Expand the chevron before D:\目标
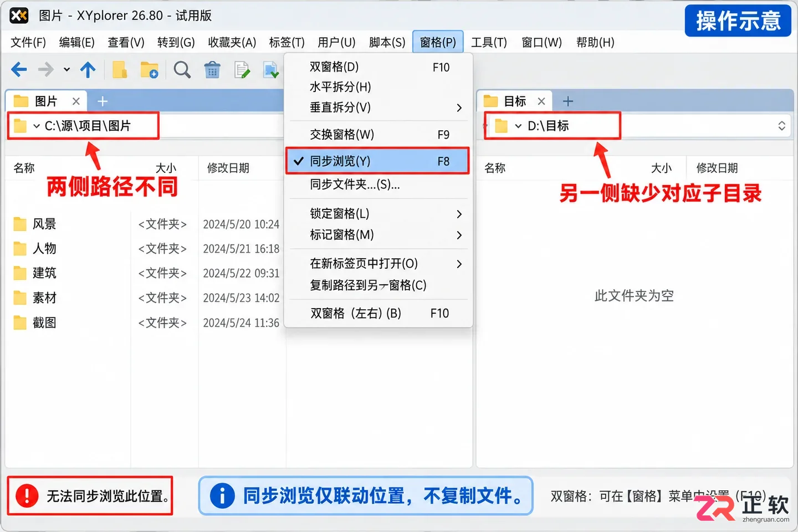Image resolution: width=798 pixels, height=532 pixels. (x=518, y=126)
